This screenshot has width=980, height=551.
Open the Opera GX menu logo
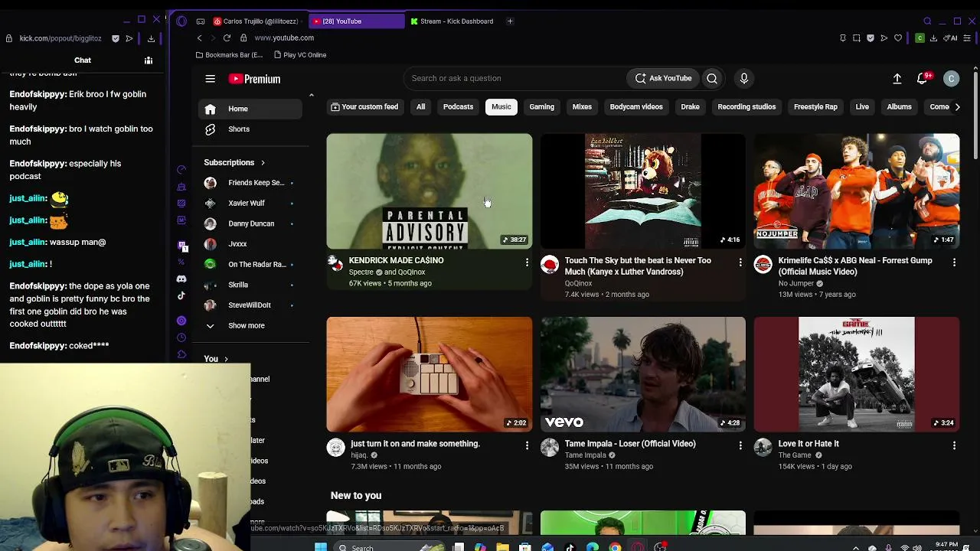coord(181,21)
